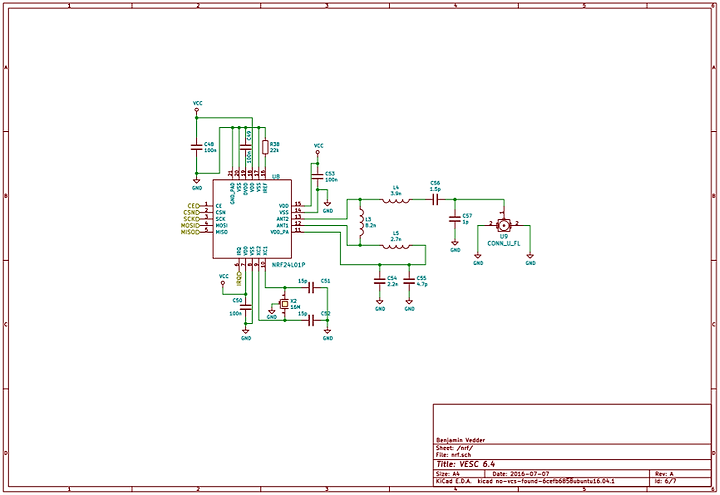Select capacitor C53 symbol
The height and width of the screenshot is (495, 720).
pyautogui.click(x=317, y=176)
